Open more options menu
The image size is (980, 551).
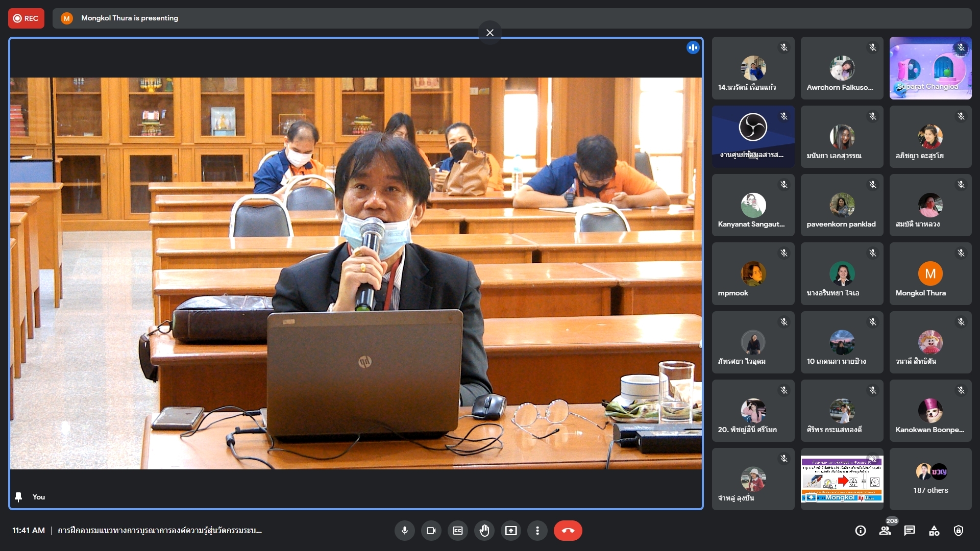(x=537, y=531)
